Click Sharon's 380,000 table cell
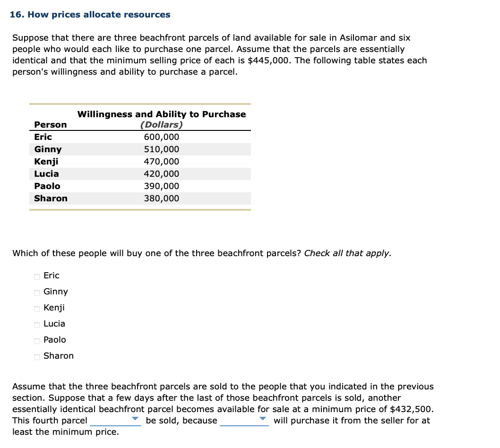Screen dimensions: 500x448 point(162,198)
